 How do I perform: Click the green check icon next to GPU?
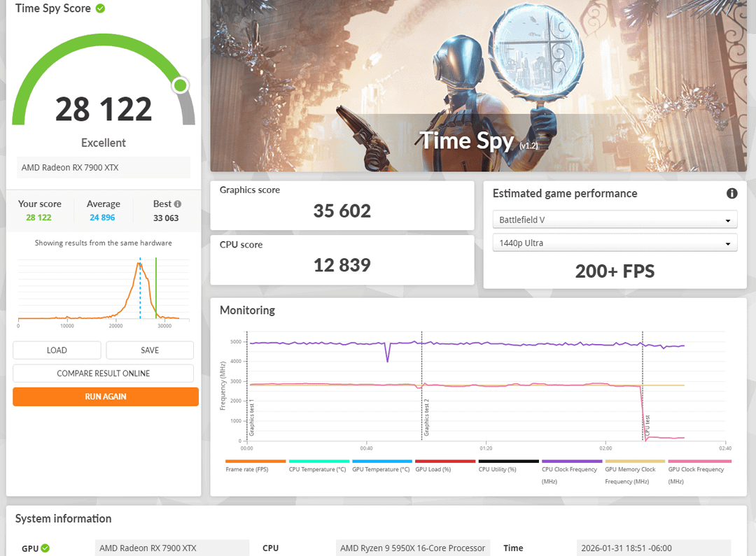coord(45,548)
